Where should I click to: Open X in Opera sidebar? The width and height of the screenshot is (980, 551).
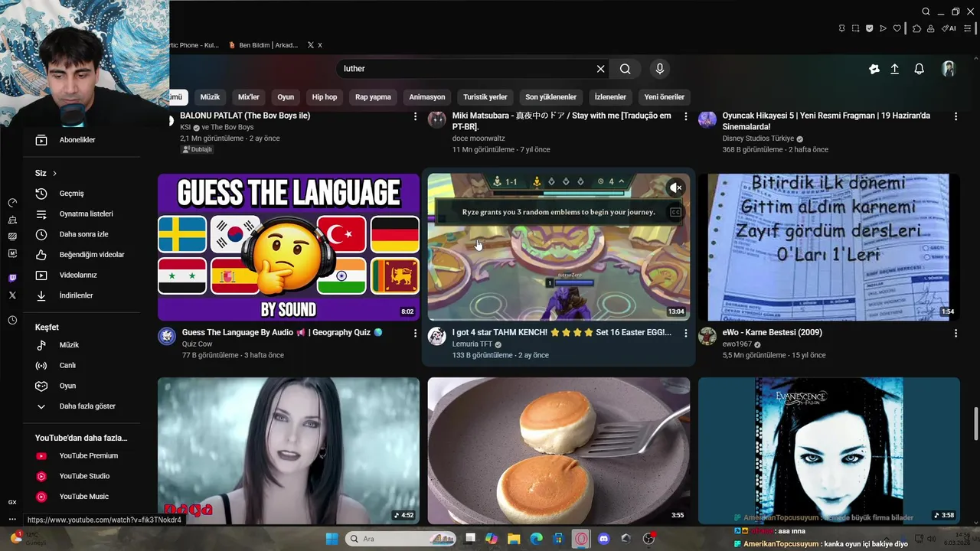(x=12, y=295)
